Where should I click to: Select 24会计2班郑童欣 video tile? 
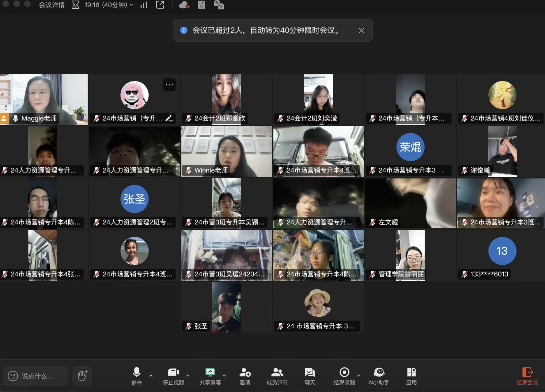[x=226, y=99]
